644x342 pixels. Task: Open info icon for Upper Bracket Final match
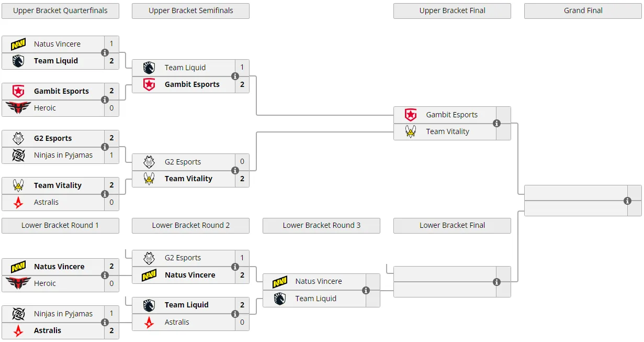coord(496,123)
